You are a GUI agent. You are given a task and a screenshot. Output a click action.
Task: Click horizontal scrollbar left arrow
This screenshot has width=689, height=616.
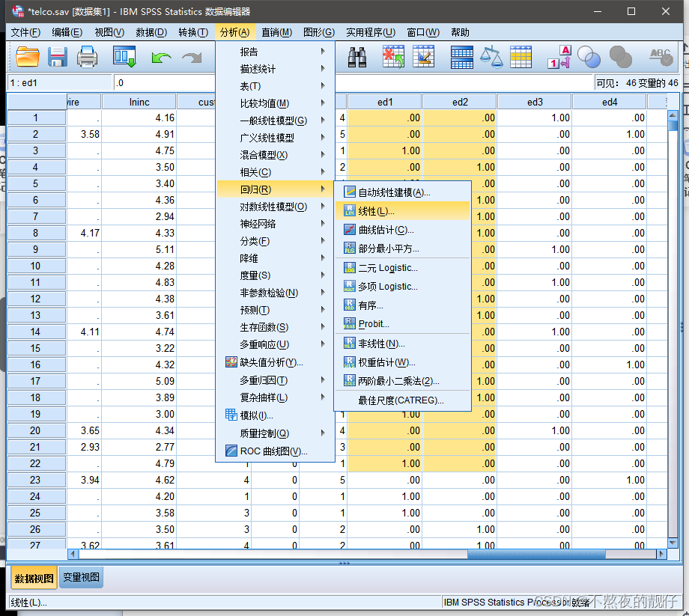(73, 554)
